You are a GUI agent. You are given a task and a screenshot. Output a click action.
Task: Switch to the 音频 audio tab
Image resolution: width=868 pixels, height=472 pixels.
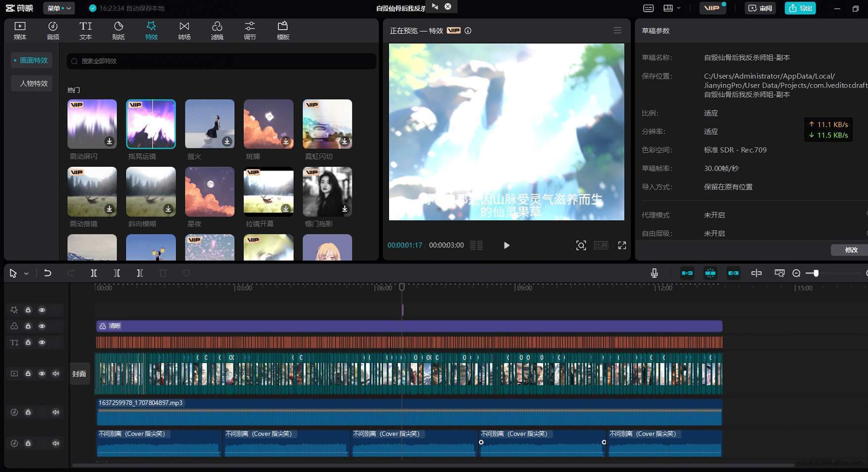pos(53,31)
